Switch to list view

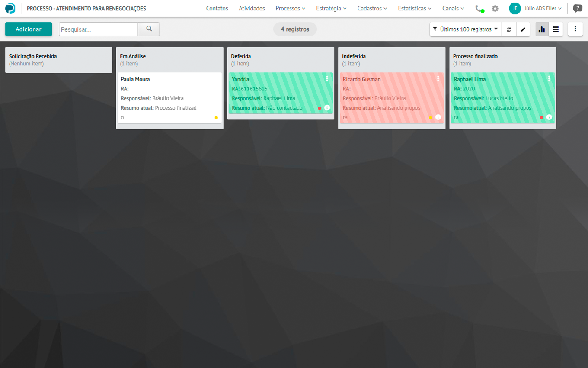pos(556,29)
